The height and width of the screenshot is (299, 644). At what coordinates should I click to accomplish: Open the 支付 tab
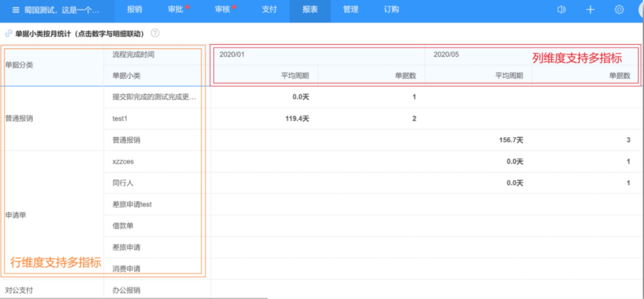(x=269, y=10)
